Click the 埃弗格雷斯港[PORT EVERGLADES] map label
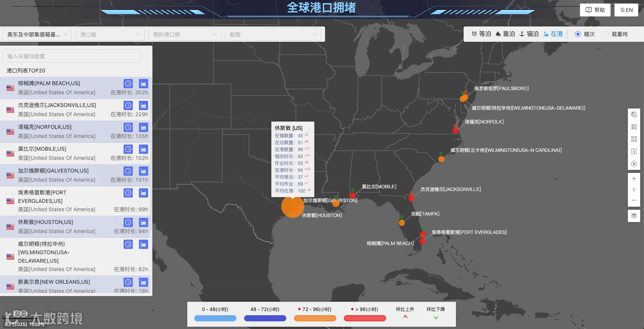This screenshot has height=329, width=644. 469,232
